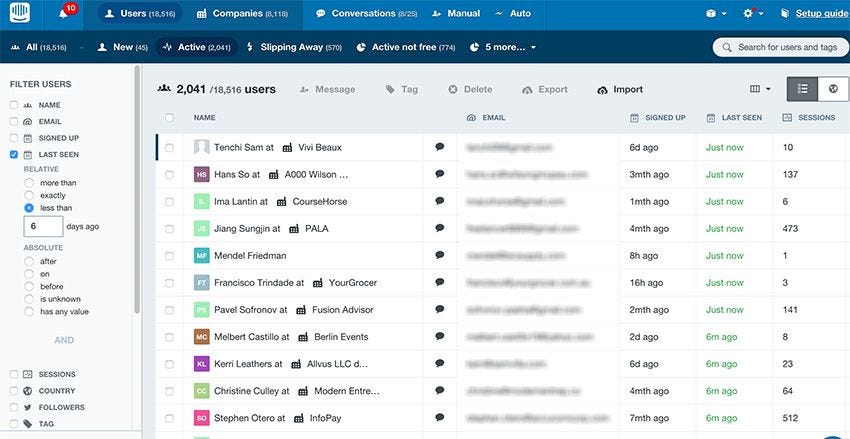Open the conversation icon for Stephen Otero
Viewport: 850px width, 439px height.
click(x=440, y=418)
